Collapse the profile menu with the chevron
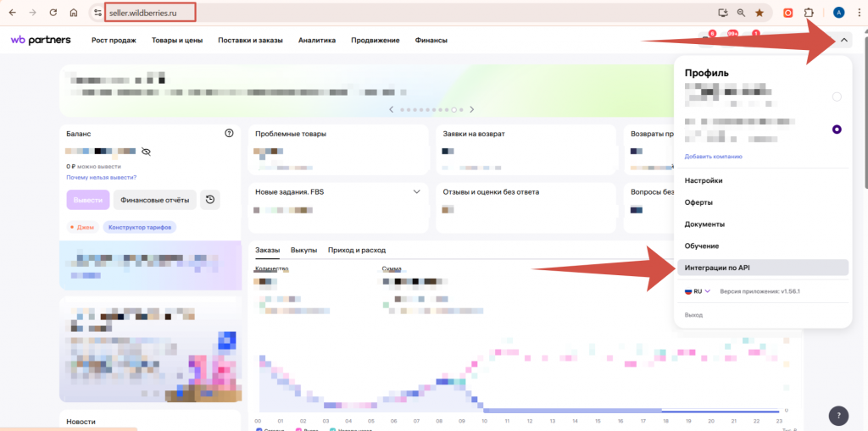This screenshot has height=431, width=868. [843, 40]
